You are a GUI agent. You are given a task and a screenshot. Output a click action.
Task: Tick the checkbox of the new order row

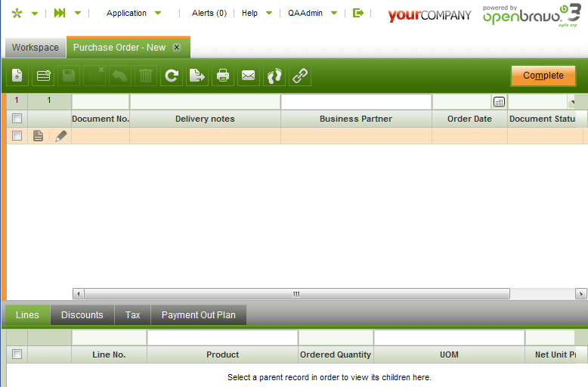pos(17,135)
